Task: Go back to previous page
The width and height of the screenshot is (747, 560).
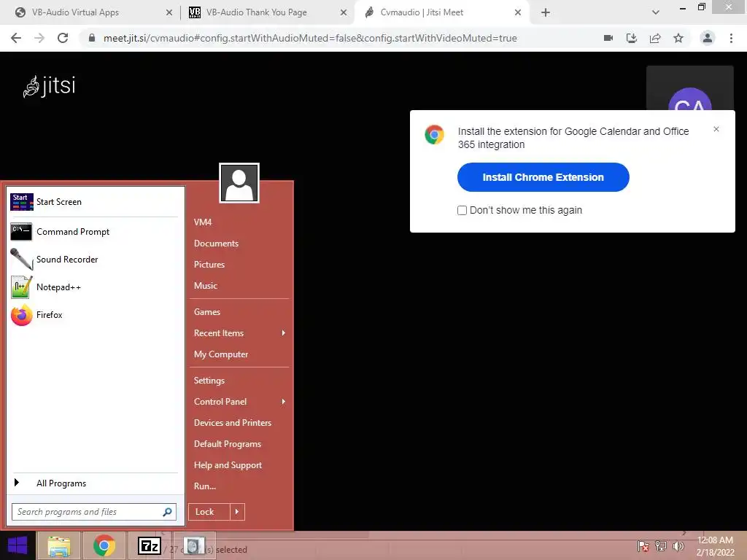Action: tap(16, 38)
